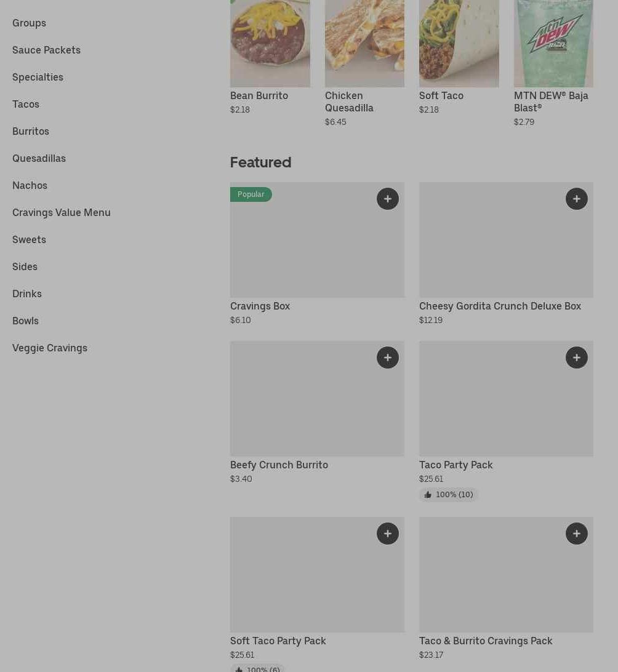Screen dimensions: 618x672
Task: Add Cheesy Gordita Crunch Deluxe Box plus icon
Action: tap(576, 199)
